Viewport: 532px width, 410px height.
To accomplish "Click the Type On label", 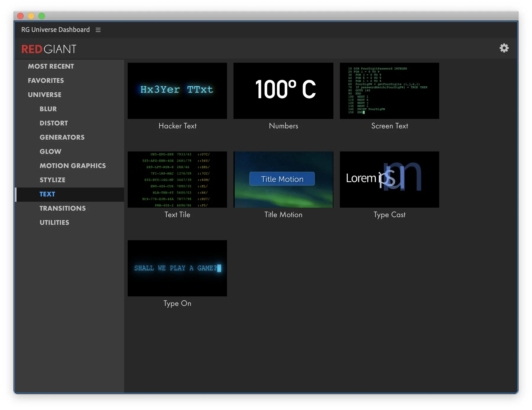I will [177, 304].
